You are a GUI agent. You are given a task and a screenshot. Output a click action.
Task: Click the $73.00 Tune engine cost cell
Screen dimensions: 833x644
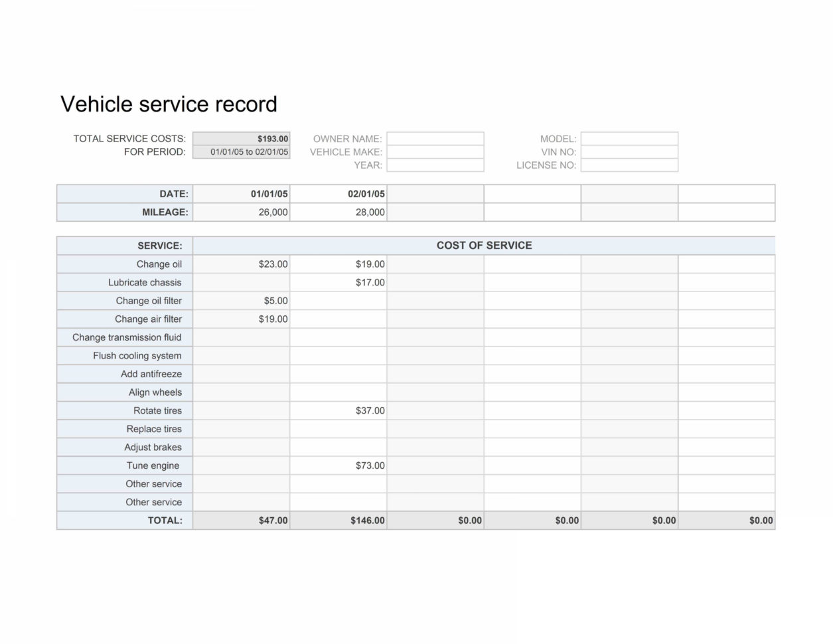338,465
